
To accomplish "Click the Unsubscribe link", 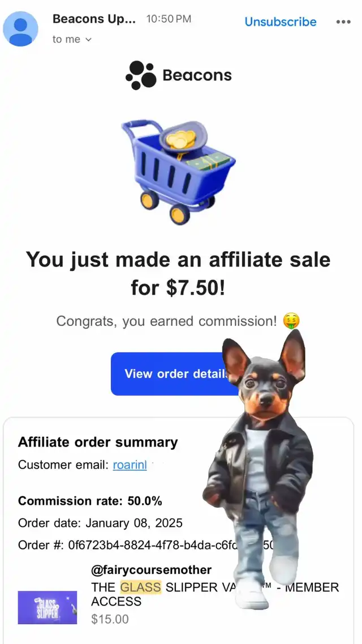I will [x=281, y=22].
